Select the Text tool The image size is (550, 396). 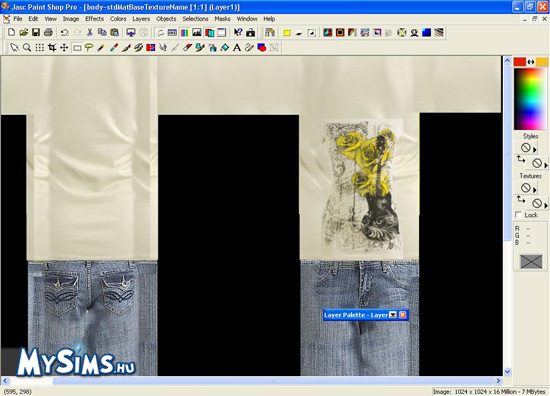tap(237, 48)
